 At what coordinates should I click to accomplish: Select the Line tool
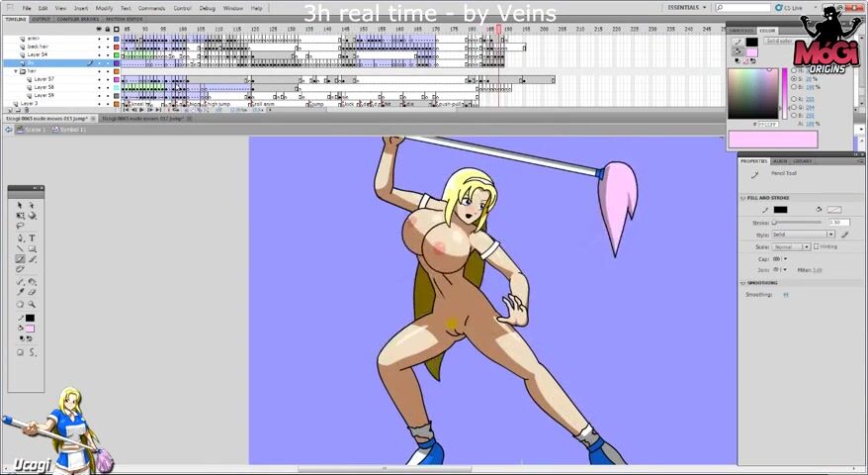click(x=20, y=248)
